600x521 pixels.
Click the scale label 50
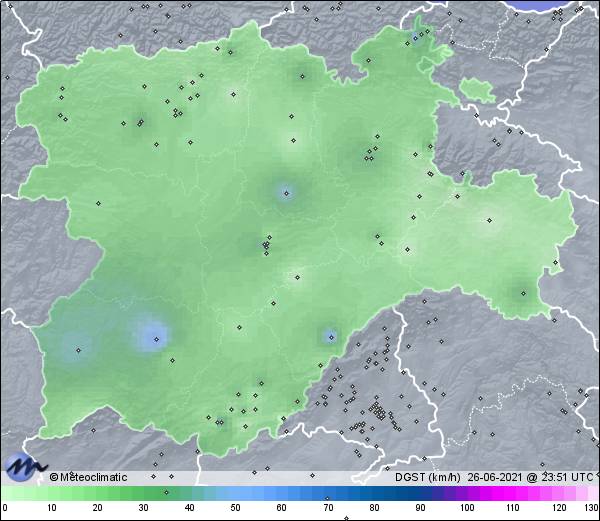pos(236,508)
